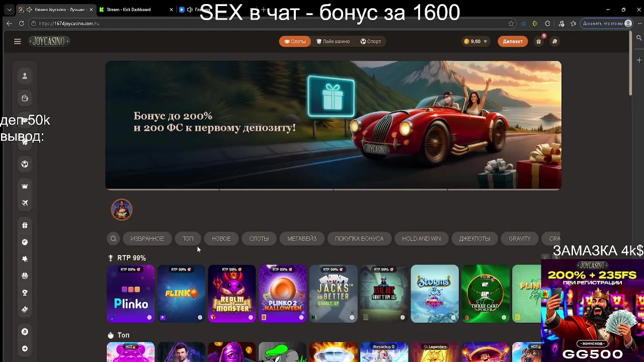
Task: Filter games by НОВОЕ
Action: (221, 239)
